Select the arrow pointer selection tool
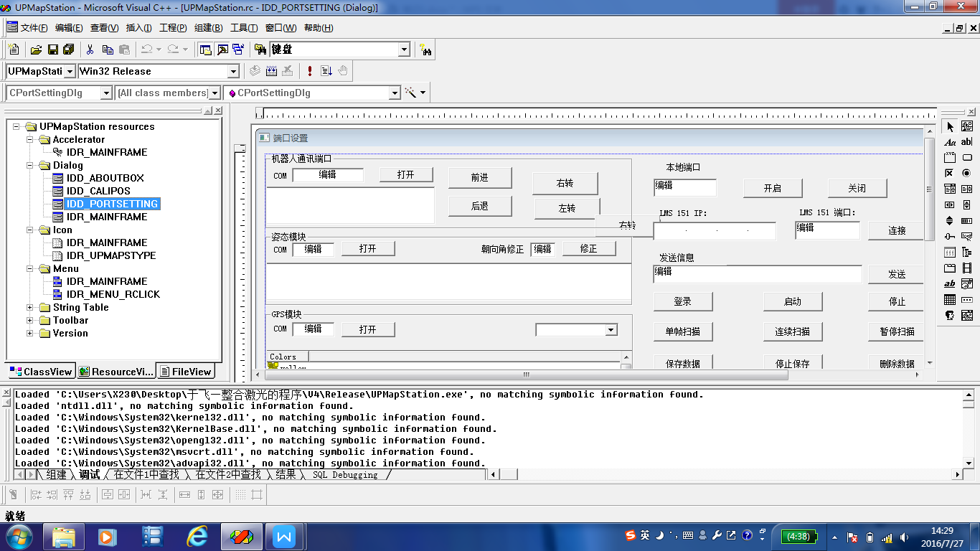Image resolution: width=980 pixels, height=551 pixels. tap(951, 126)
